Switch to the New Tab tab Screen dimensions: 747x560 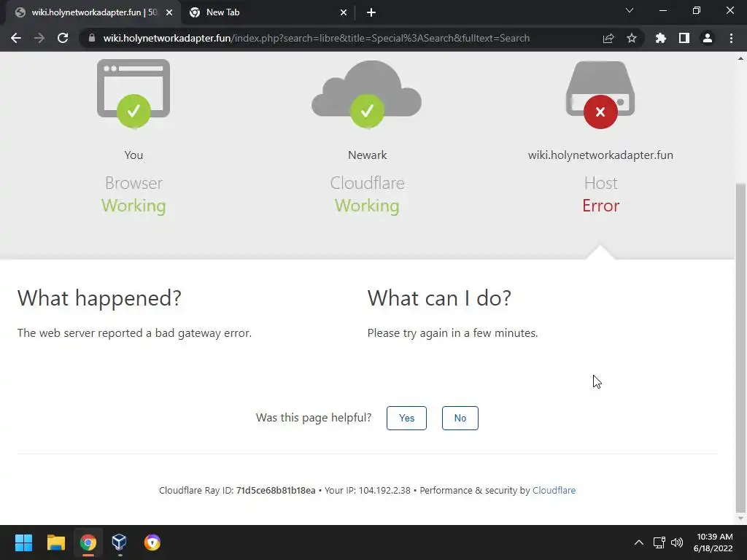pos(268,12)
